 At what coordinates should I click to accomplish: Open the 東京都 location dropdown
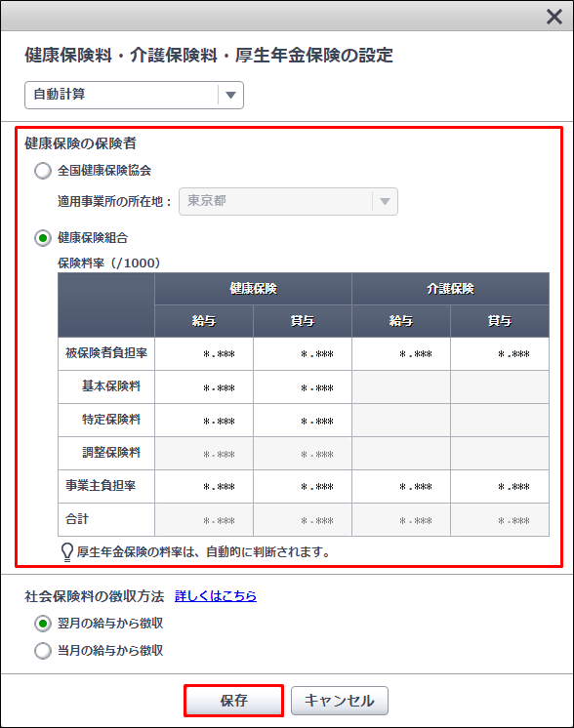click(x=288, y=201)
